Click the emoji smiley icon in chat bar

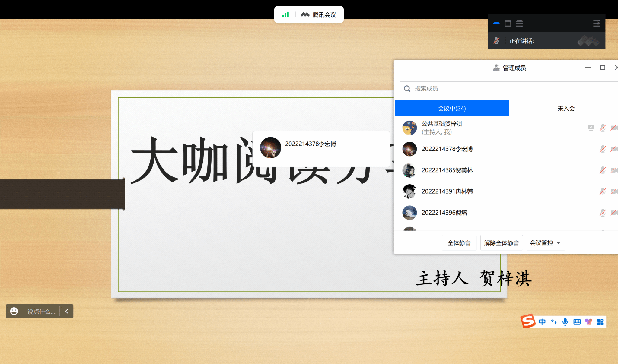pyautogui.click(x=14, y=311)
